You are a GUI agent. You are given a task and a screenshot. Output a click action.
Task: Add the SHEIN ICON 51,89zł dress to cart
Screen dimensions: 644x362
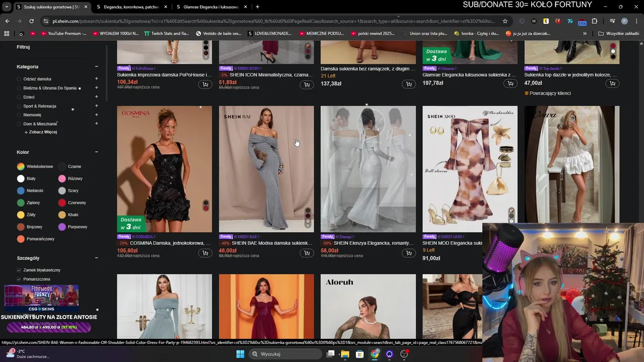307,84
